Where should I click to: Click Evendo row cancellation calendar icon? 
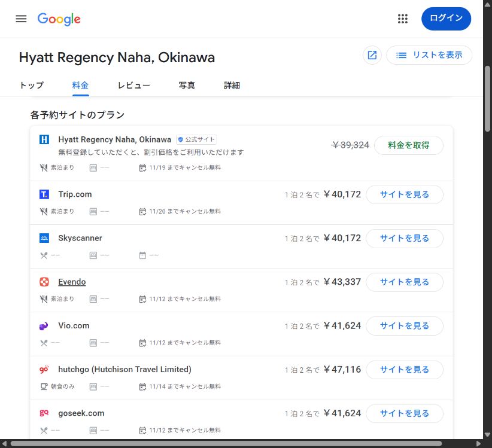point(142,299)
